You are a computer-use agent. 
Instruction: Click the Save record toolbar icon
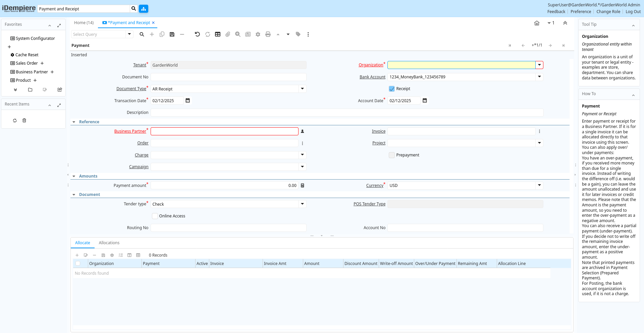172,34
